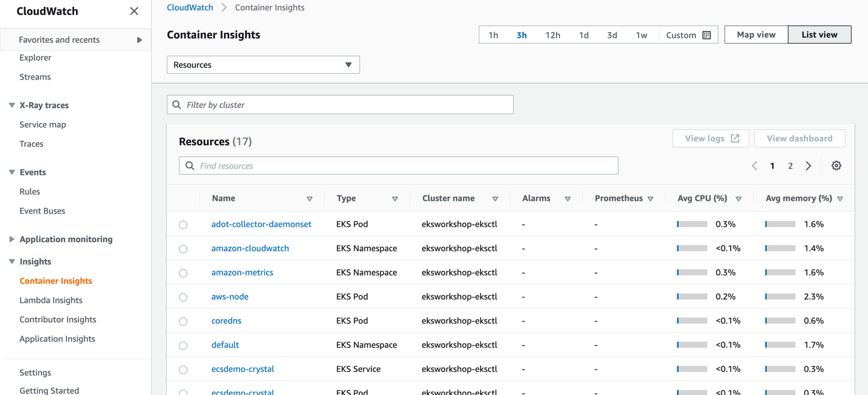Image resolution: width=868 pixels, height=395 pixels.
Task: Click the View dashboard button
Action: (x=799, y=138)
